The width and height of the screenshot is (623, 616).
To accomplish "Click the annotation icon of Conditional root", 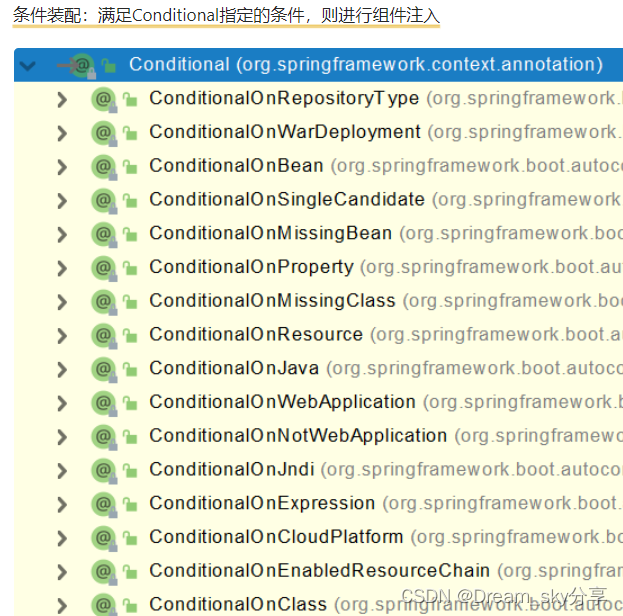I will [83, 66].
